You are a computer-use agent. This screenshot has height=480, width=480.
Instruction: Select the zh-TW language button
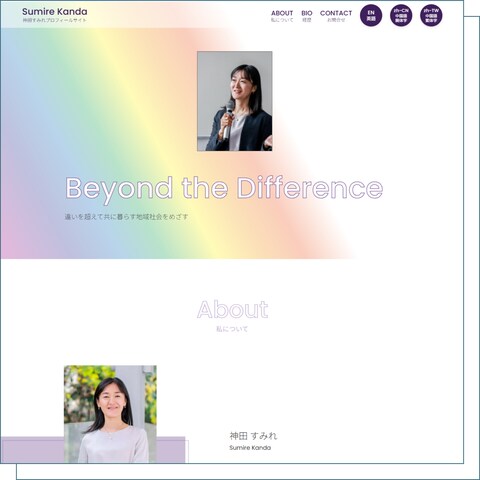point(431,15)
